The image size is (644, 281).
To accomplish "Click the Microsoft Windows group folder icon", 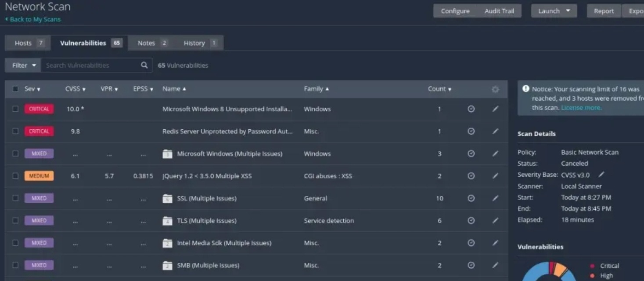I will pyautogui.click(x=167, y=154).
